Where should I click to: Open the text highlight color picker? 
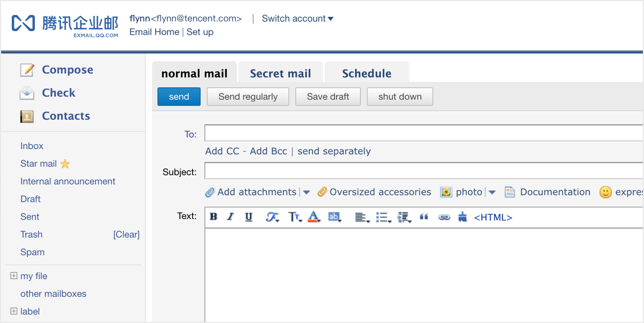coord(335,217)
